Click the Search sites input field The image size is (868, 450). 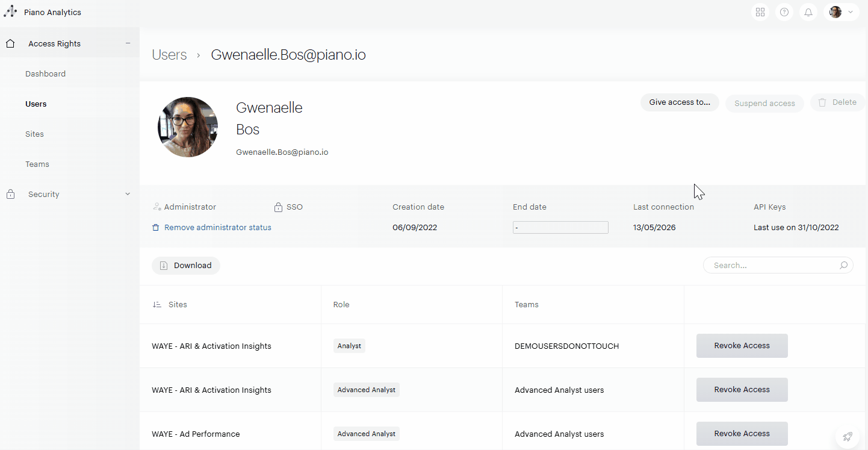[x=778, y=265]
